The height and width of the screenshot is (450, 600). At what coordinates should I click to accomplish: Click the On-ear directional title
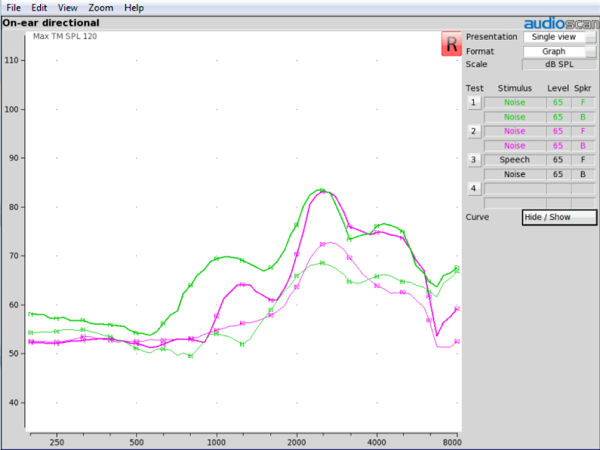[x=51, y=23]
